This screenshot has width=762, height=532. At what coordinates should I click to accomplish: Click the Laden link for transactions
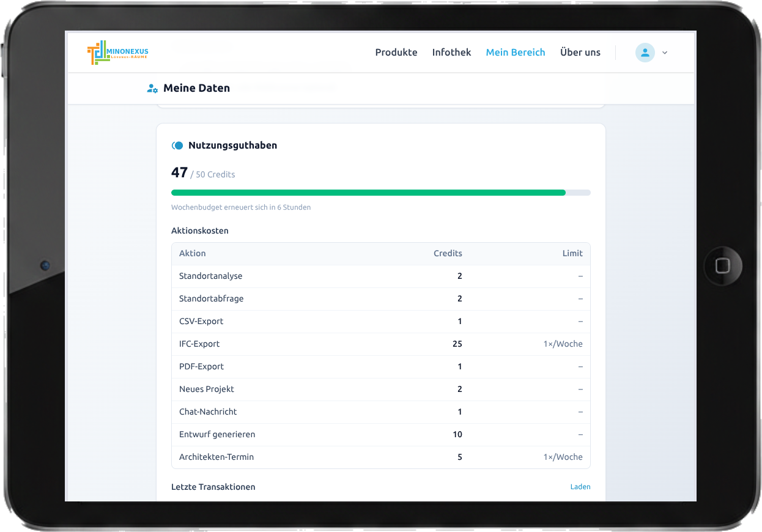point(580,487)
